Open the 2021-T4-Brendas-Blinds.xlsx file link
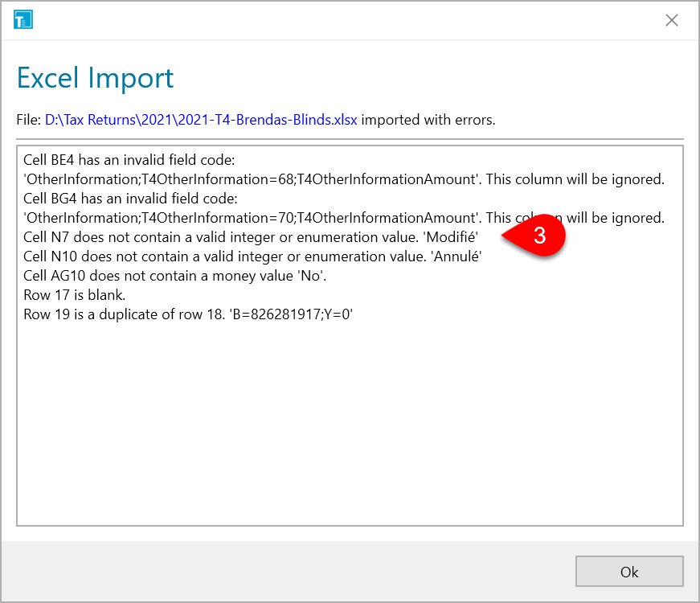 point(201,120)
